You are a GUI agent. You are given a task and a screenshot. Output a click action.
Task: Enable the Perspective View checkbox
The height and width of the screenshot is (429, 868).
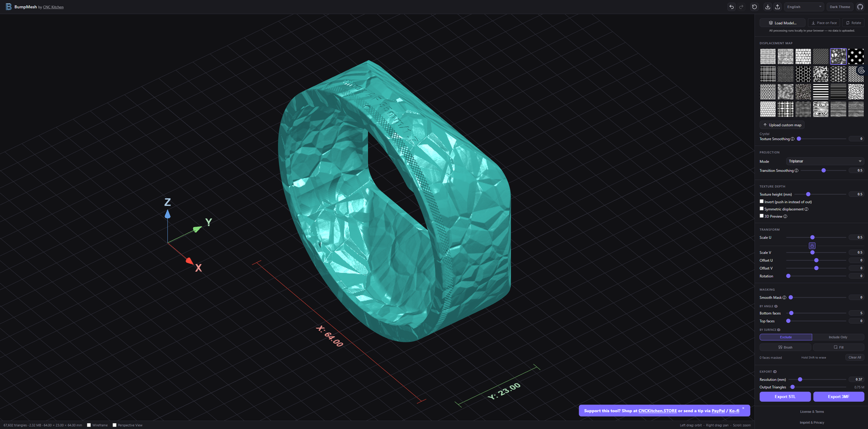point(115,425)
